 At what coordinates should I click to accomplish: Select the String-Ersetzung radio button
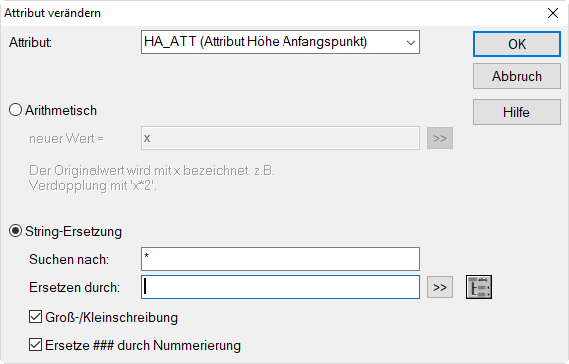[x=16, y=231]
